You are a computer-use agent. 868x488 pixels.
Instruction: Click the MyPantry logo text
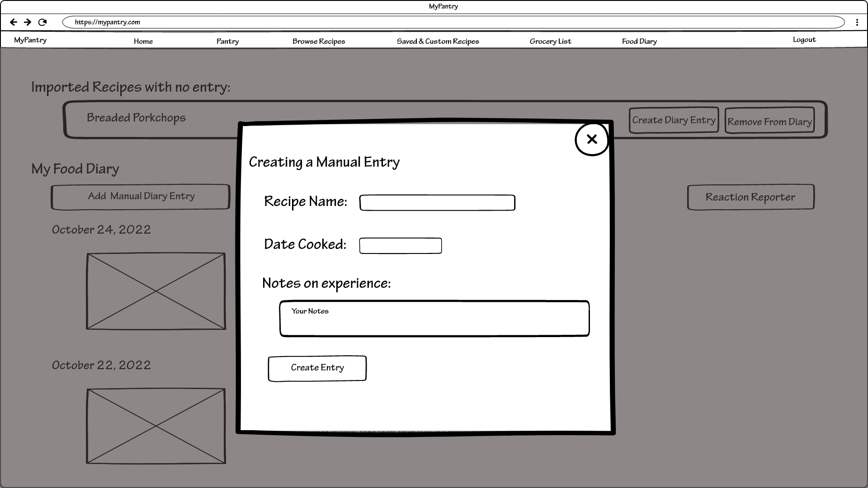click(x=30, y=40)
